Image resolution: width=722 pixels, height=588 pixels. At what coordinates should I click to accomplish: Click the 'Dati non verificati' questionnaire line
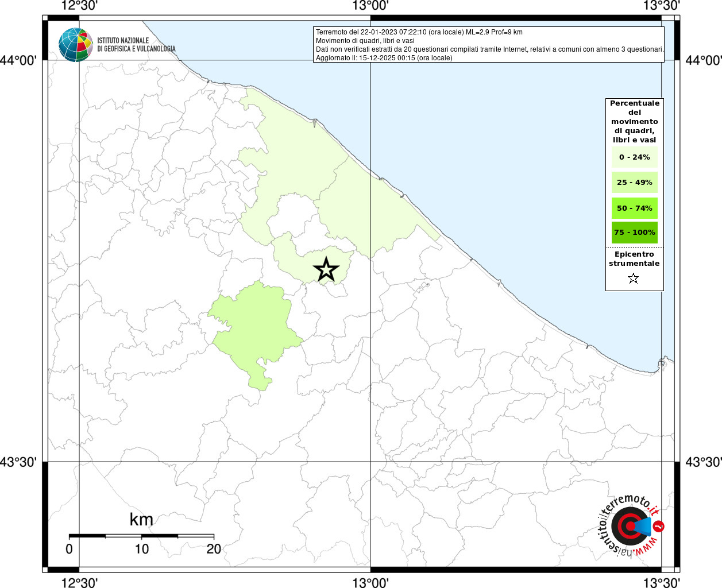[490, 49]
